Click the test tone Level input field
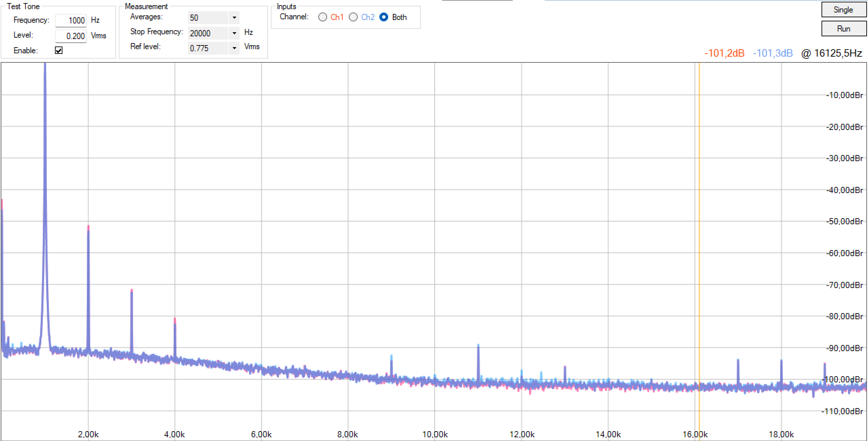 point(71,36)
